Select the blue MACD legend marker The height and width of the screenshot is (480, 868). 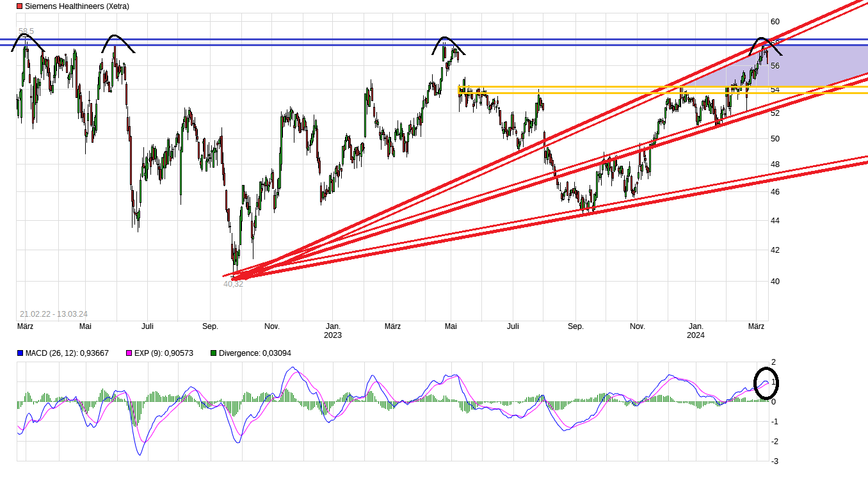point(21,353)
